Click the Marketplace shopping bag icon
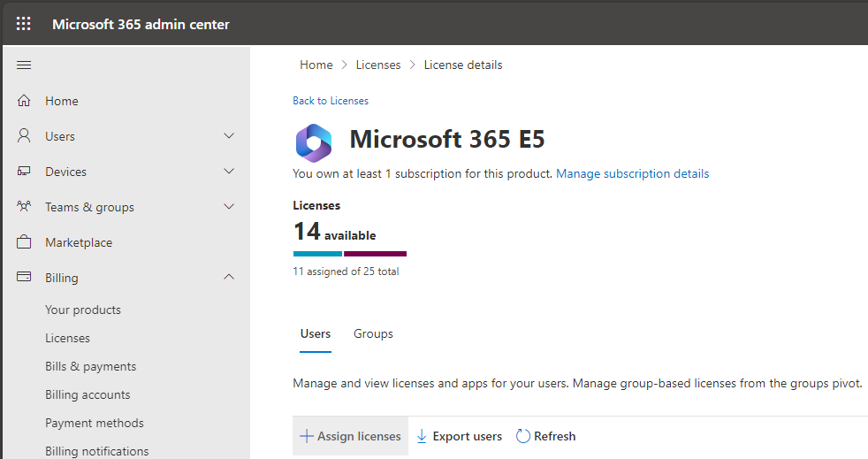The image size is (868, 459). 24,242
